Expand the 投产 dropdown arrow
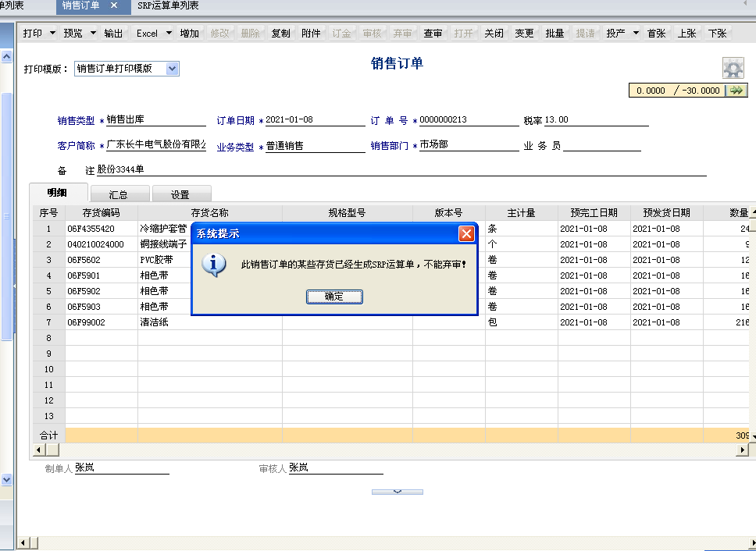The width and height of the screenshot is (756, 551). pos(636,34)
